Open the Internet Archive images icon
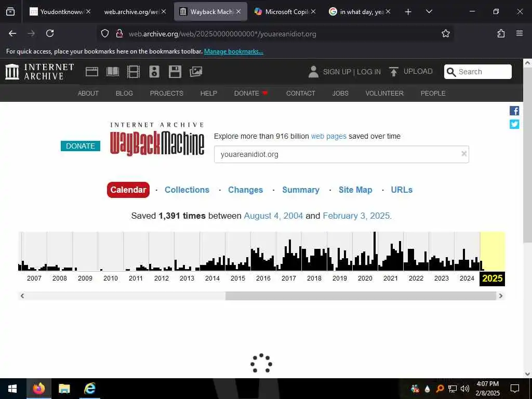This screenshot has width=532, height=399. tap(196, 72)
